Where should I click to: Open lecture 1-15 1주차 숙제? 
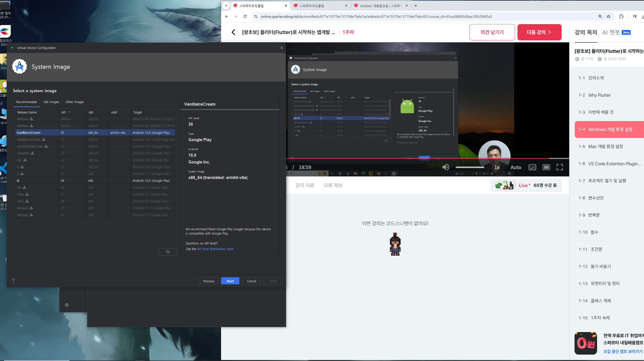pyautogui.click(x=609, y=318)
